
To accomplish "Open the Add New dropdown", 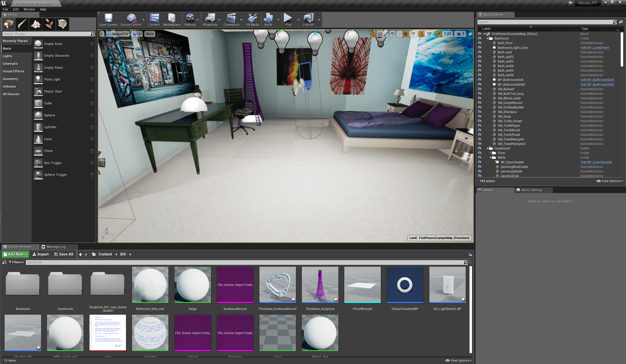I will click(15, 254).
